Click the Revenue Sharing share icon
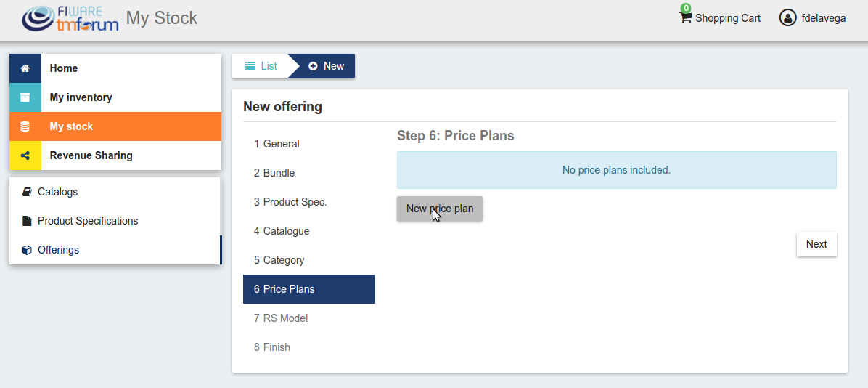This screenshot has width=868, height=388. 25,155
